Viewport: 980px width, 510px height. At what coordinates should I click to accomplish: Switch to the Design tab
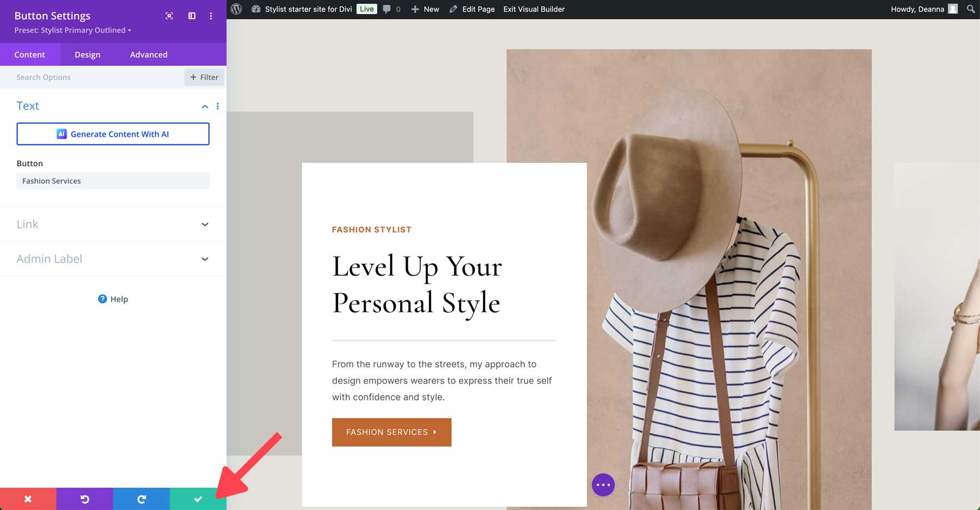point(87,54)
